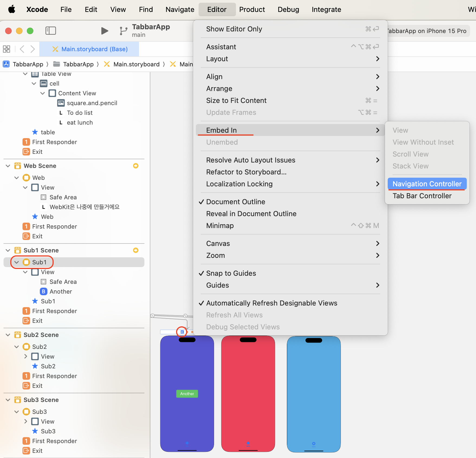
Task: Click Main.storyboard in the breadcrumb path
Action: (x=132, y=64)
